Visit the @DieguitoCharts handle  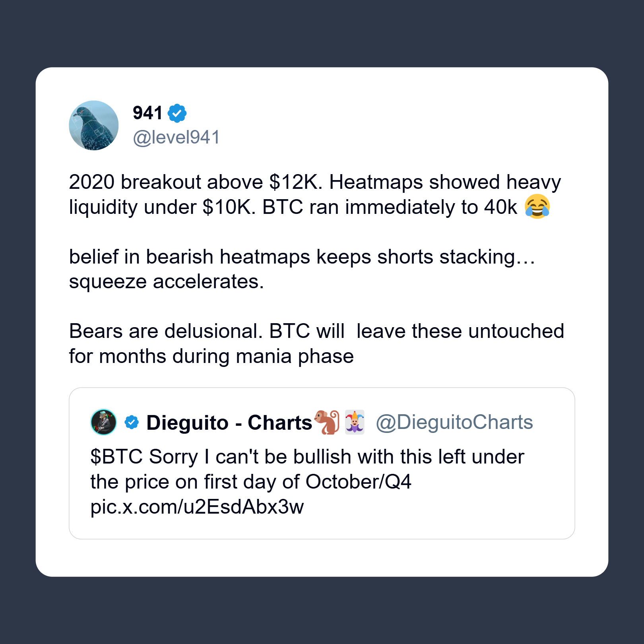(454, 422)
